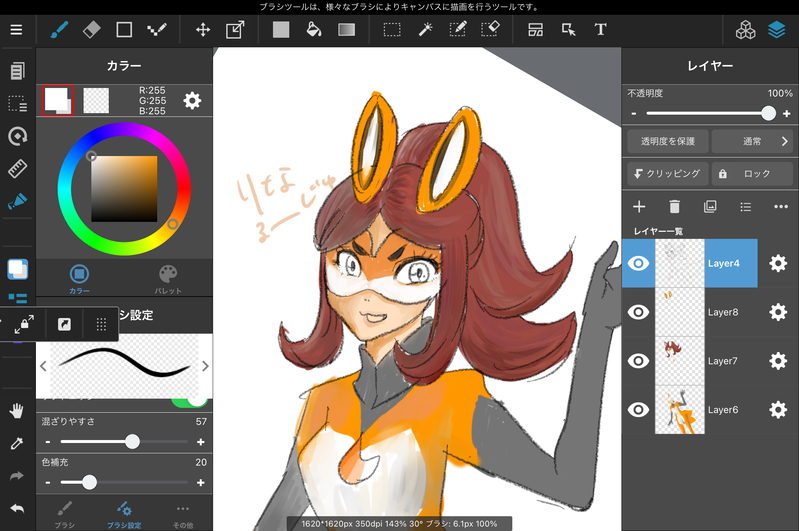Select the Brush tool in top toolbar
This screenshot has height=531, width=799.
click(x=59, y=30)
